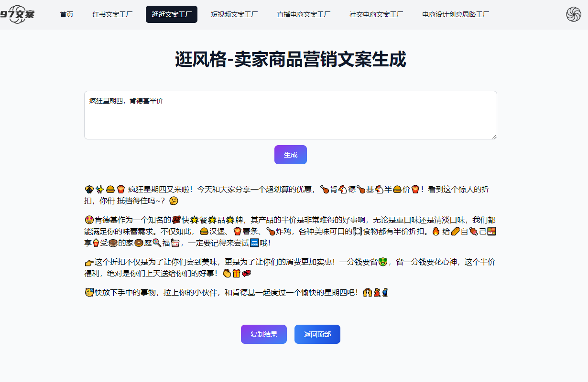Click inside the prompt text area
The image size is (588, 382).
point(290,115)
